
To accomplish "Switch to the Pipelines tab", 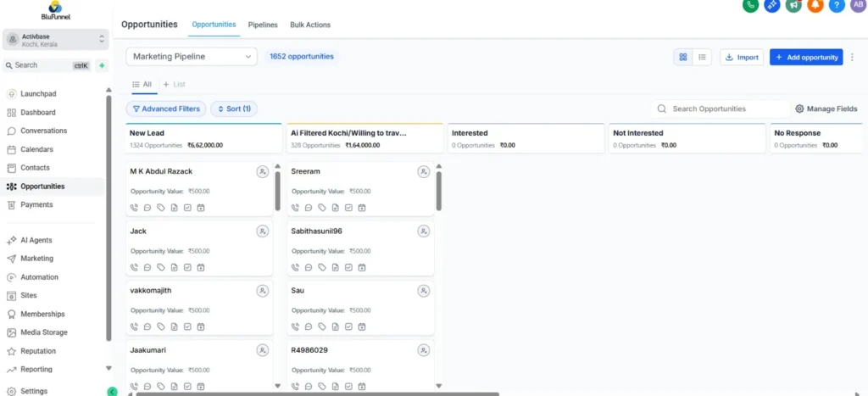I will 263,25.
